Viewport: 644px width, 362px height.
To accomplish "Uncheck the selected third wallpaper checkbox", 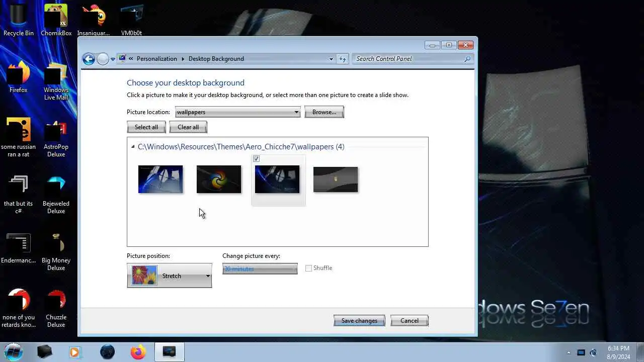I will 257,159.
